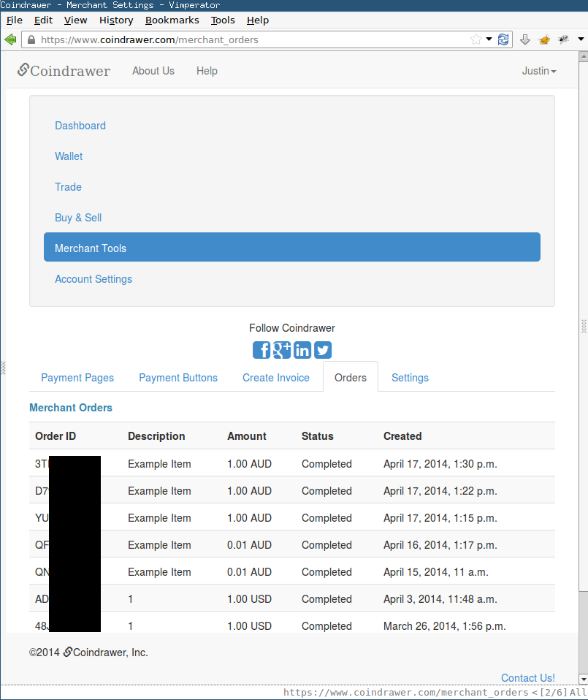Switch to the Payment Pages tab

click(77, 378)
